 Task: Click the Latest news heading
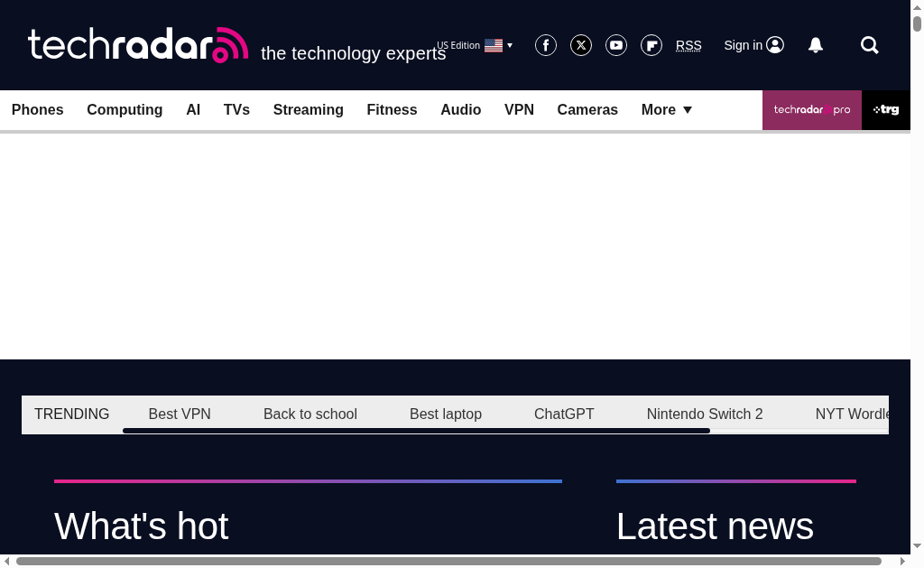tap(715, 526)
